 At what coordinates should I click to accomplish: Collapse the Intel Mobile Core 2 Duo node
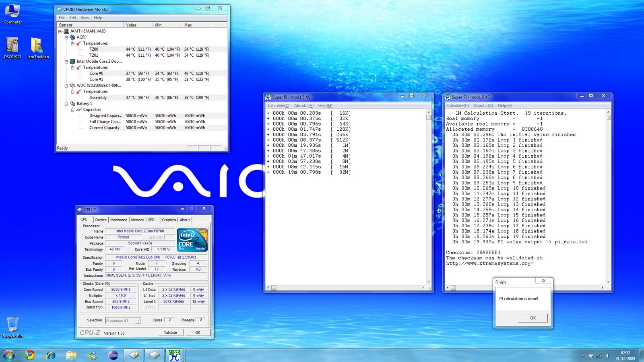[x=66, y=62]
